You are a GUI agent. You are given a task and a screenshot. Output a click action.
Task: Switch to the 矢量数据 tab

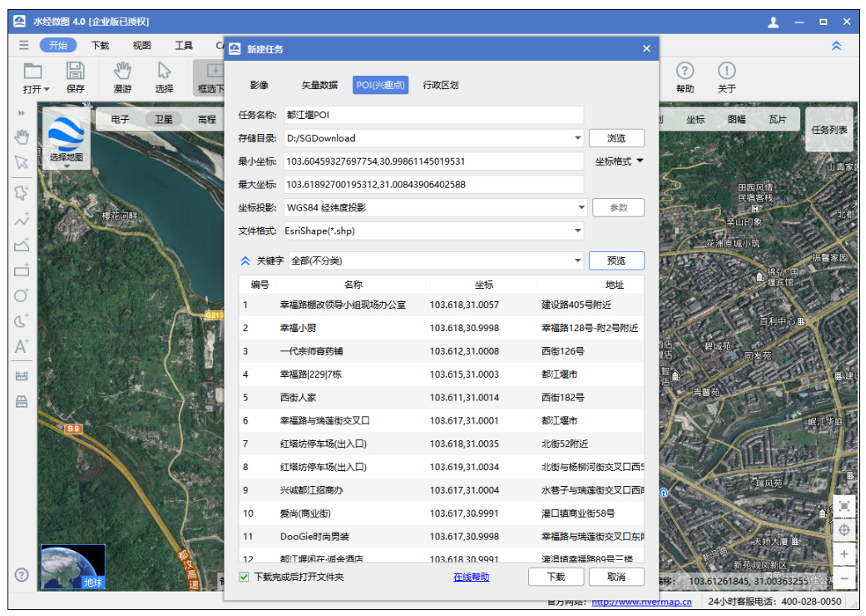coord(320,86)
